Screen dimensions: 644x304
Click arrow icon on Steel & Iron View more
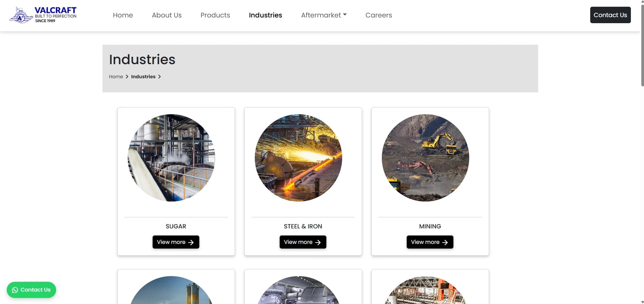tap(318, 242)
